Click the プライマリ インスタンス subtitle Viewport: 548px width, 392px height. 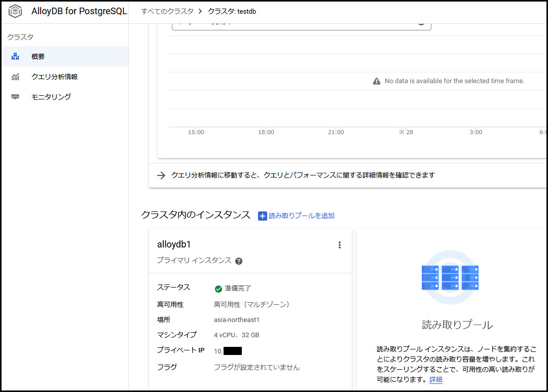point(194,261)
